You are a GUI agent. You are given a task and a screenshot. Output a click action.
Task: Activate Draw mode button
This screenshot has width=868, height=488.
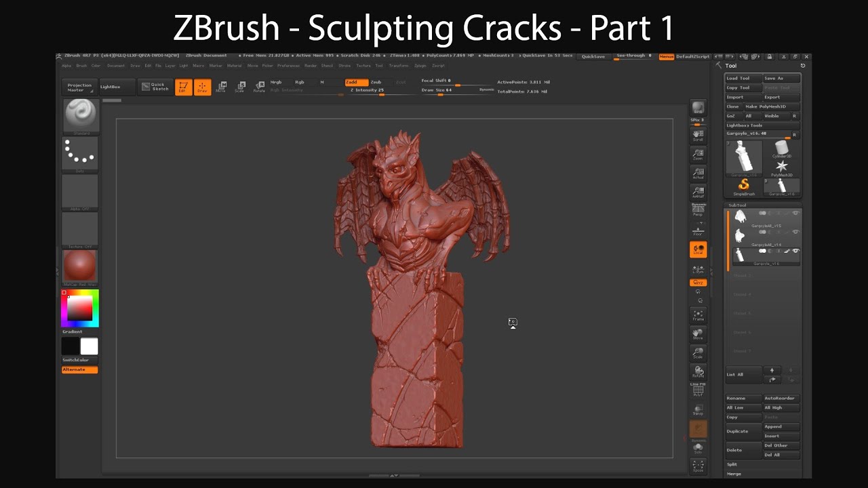[202, 87]
